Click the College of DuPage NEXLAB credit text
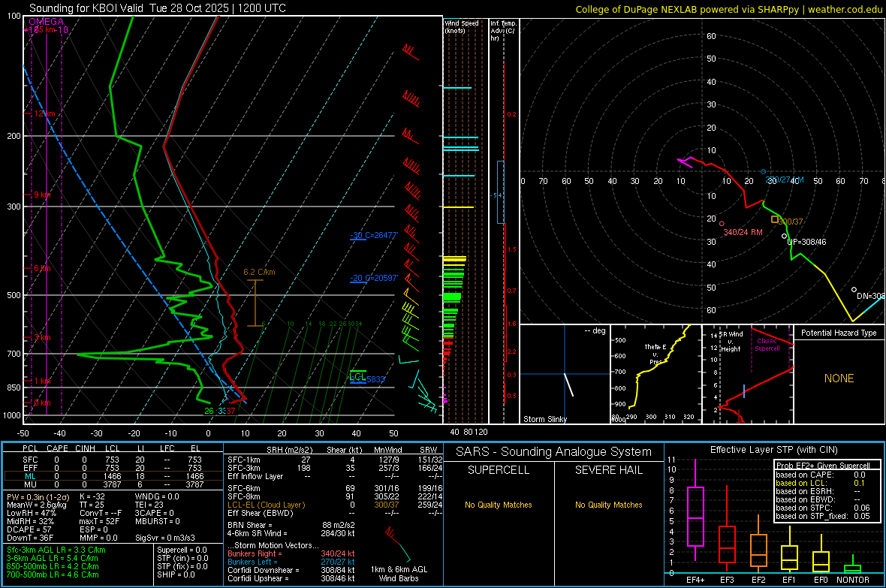Image resolution: width=886 pixels, height=588 pixels. (x=728, y=9)
